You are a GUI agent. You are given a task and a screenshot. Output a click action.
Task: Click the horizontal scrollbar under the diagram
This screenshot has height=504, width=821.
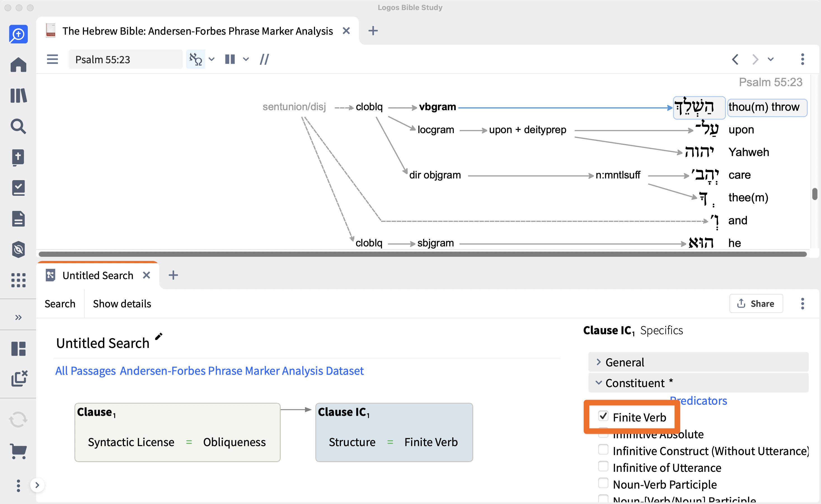pyautogui.click(x=423, y=254)
